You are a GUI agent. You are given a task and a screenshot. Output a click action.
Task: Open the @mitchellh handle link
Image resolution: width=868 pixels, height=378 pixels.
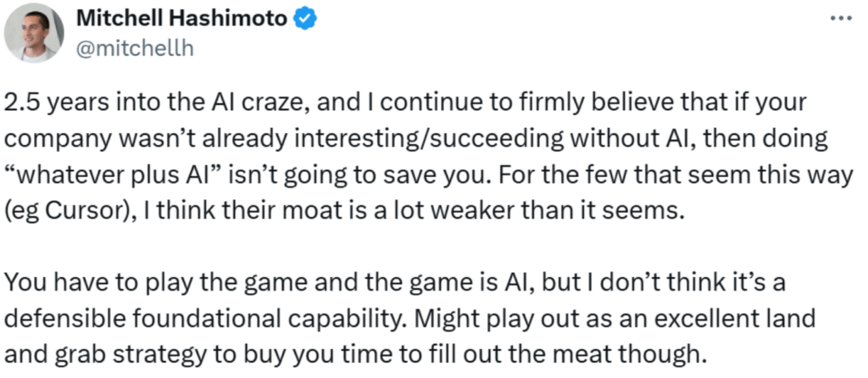click(x=136, y=48)
